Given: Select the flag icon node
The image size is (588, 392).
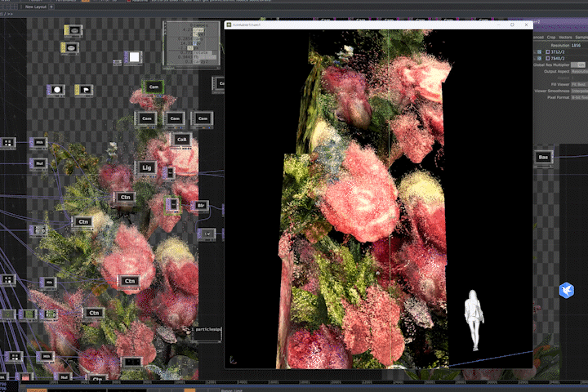Looking at the screenshot, I should (84, 90).
